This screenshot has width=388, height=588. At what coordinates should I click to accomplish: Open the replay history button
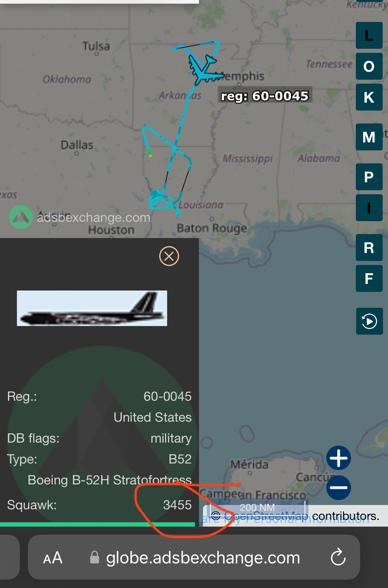point(369,321)
